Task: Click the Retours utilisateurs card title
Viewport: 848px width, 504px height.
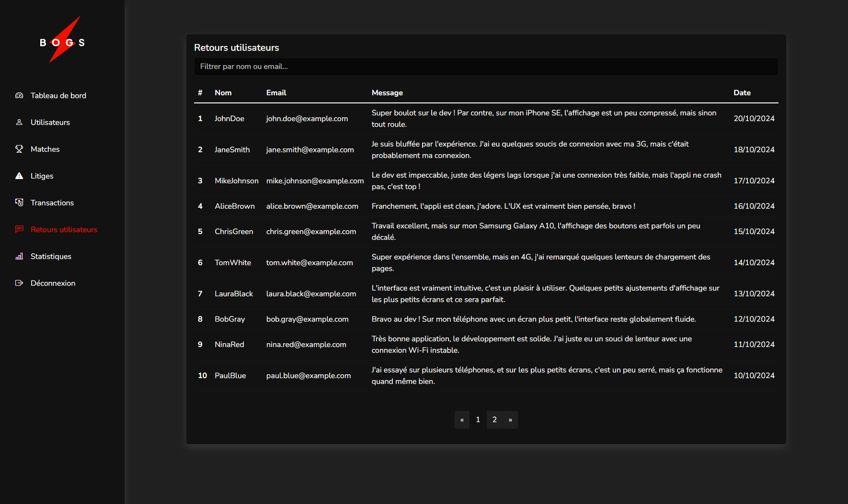Action: 237,48
